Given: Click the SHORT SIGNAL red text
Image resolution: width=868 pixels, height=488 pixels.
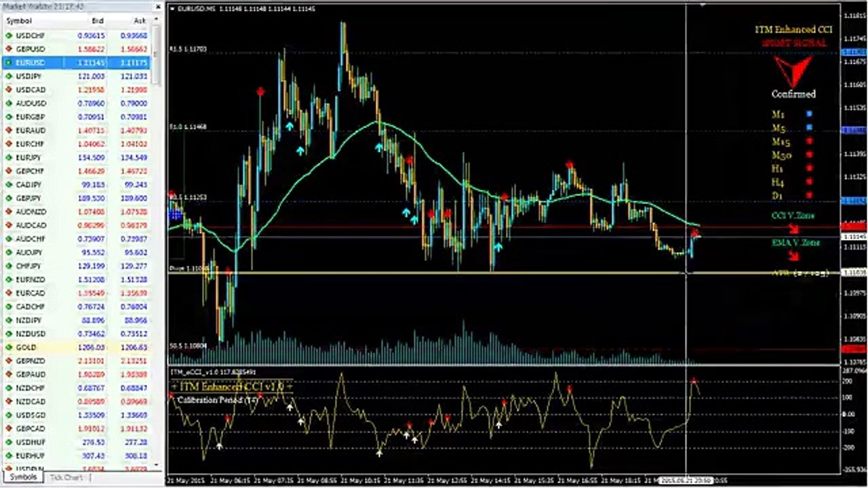Looking at the screenshot, I should click(x=793, y=43).
